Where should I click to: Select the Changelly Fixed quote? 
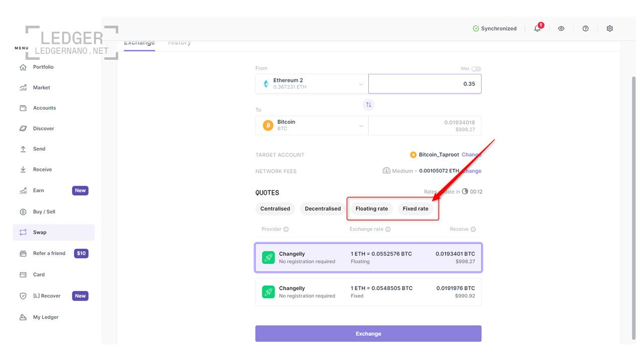(x=368, y=292)
